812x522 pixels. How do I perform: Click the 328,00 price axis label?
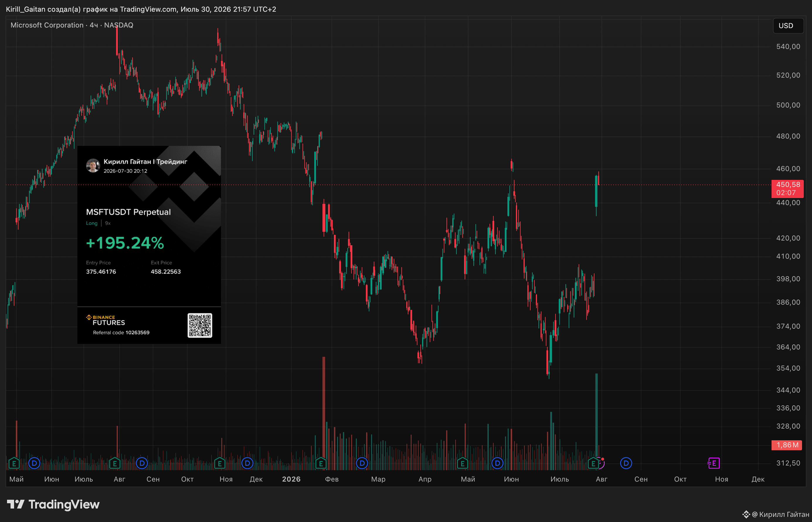pyautogui.click(x=788, y=426)
